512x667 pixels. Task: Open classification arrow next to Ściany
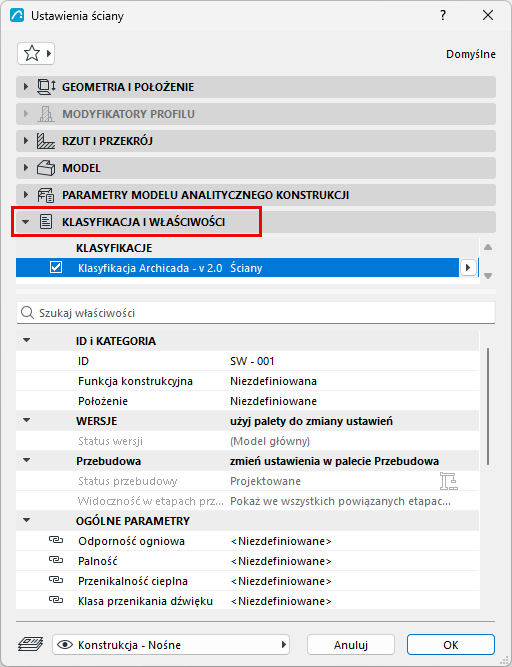(468, 268)
